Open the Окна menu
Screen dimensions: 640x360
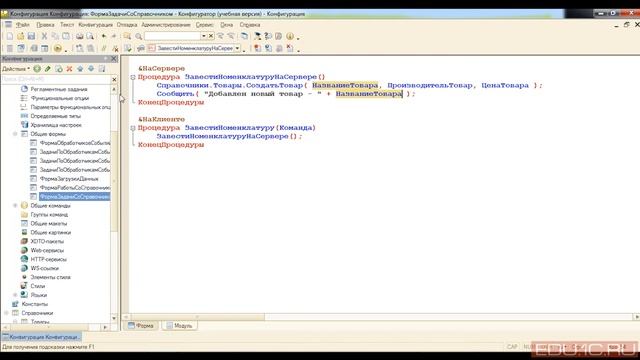[227, 25]
